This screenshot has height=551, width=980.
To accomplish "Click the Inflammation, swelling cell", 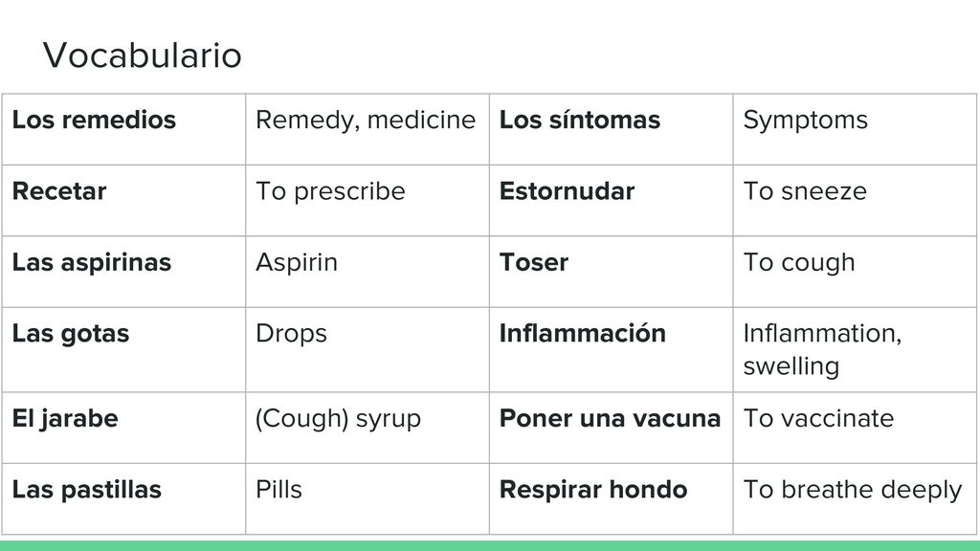I will pyautogui.click(x=855, y=350).
